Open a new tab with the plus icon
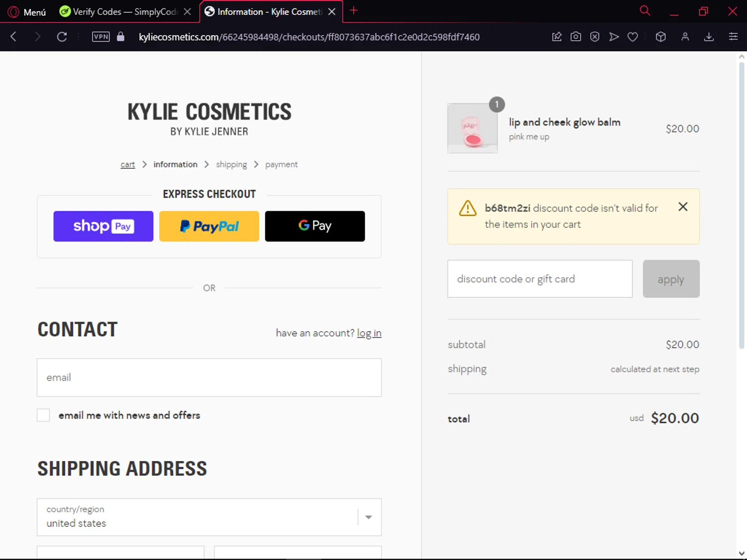The height and width of the screenshot is (560, 747). [354, 10]
